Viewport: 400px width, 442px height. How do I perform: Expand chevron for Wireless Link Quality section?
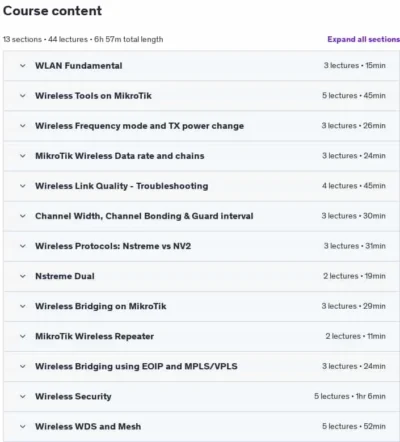[23, 186]
